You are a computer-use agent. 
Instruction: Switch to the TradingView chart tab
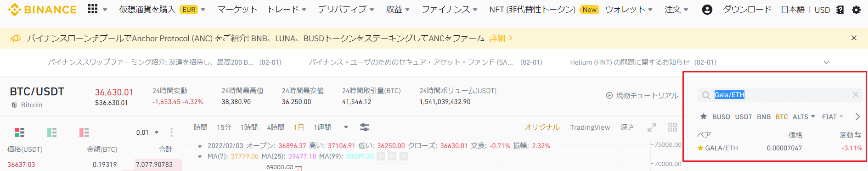(590, 127)
